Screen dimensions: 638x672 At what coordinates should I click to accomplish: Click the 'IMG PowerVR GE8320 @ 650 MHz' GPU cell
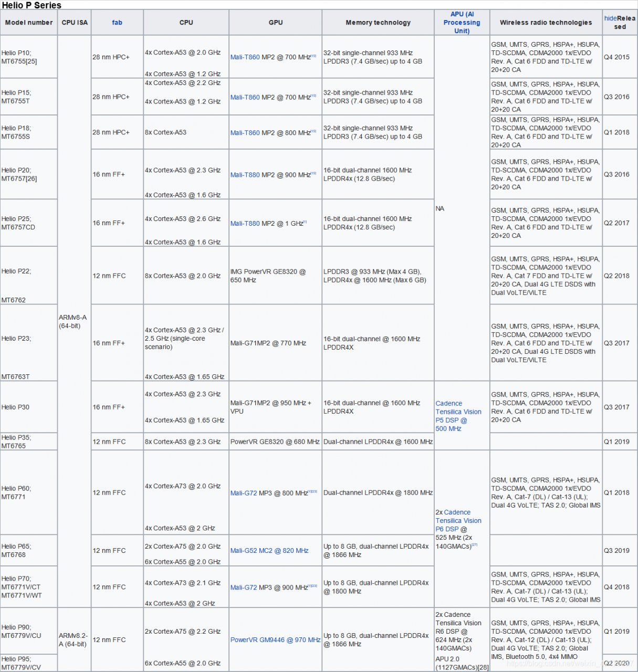[x=275, y=276]
